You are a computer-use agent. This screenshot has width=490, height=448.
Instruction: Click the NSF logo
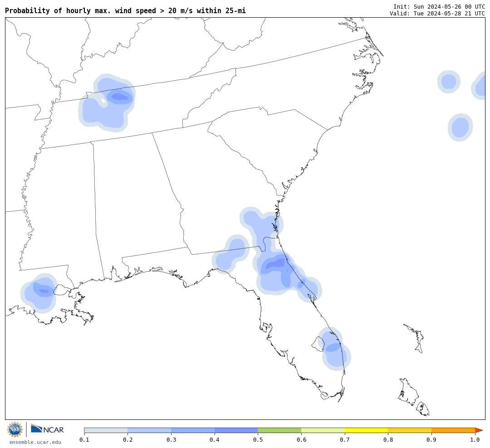point(15,429)
